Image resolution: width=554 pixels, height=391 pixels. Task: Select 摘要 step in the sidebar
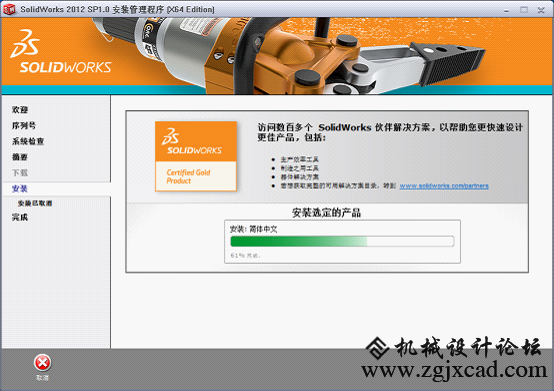20,157
